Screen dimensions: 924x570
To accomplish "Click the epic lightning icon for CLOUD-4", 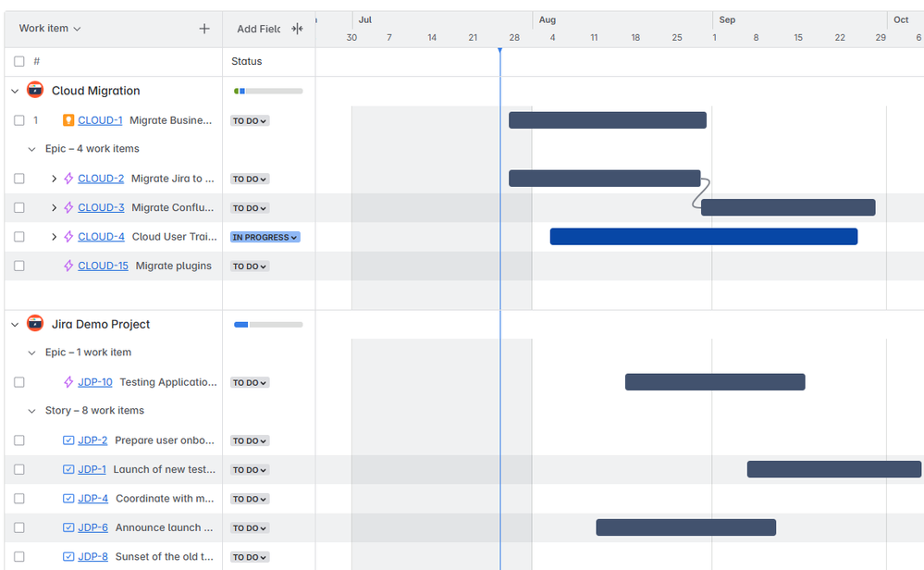I will click(68, 236).
